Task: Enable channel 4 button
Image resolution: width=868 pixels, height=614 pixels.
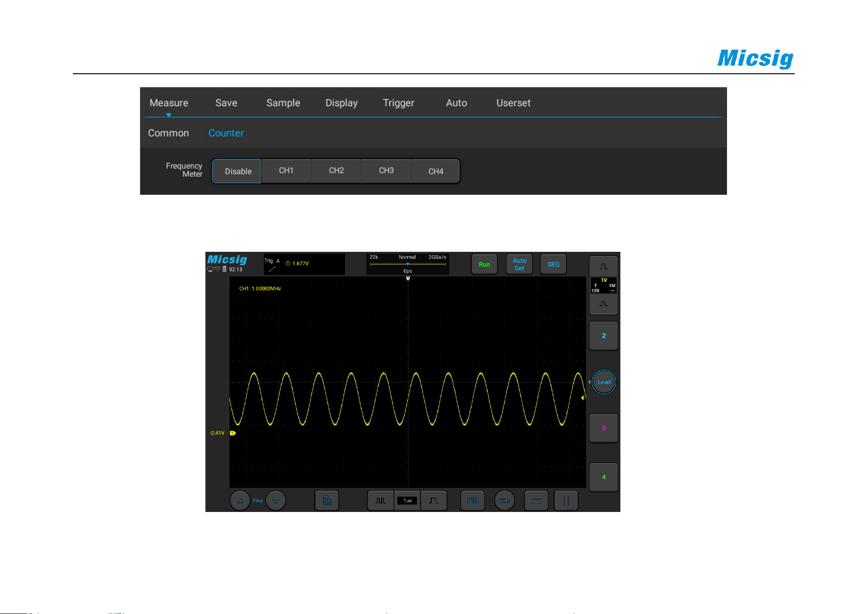Action: coord(603,477)
